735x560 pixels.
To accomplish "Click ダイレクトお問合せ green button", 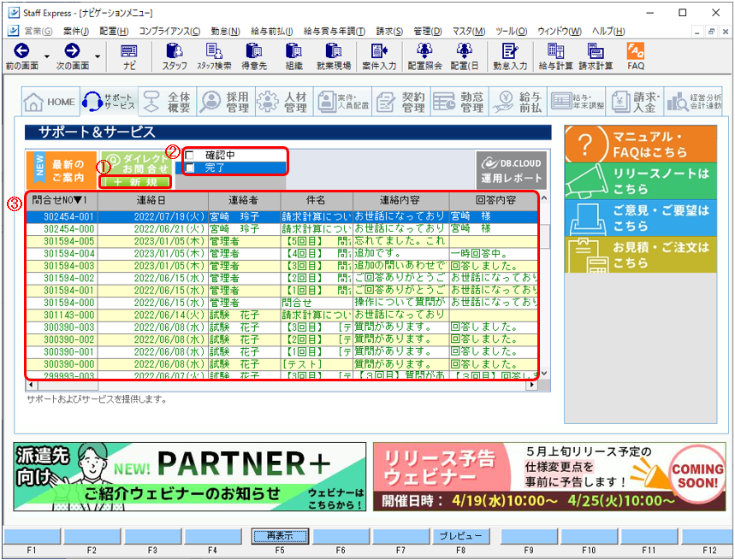I will pos(136,162).
